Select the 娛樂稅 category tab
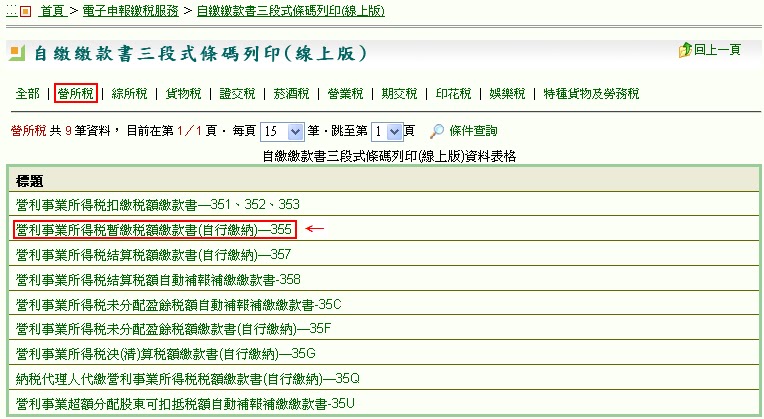Screen dimensions: 764x419 [x=507, y=93]
